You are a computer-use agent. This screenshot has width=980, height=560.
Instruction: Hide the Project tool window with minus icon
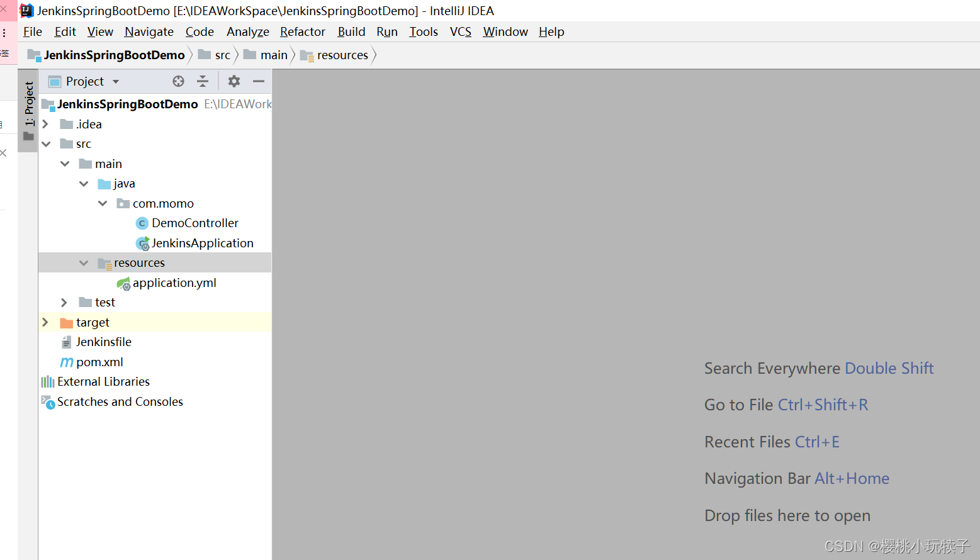(x=259, y=81)
